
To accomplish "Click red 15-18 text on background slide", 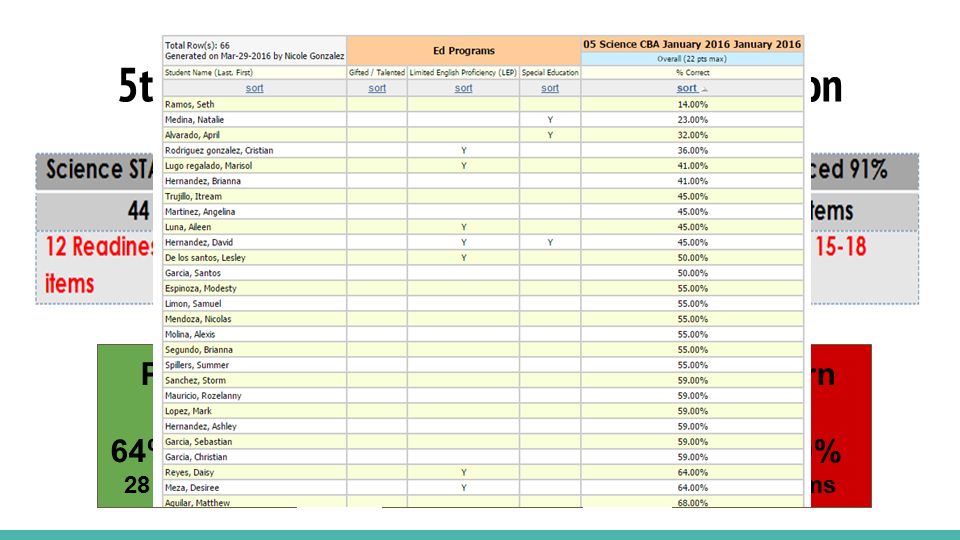I will click(840, 247).
